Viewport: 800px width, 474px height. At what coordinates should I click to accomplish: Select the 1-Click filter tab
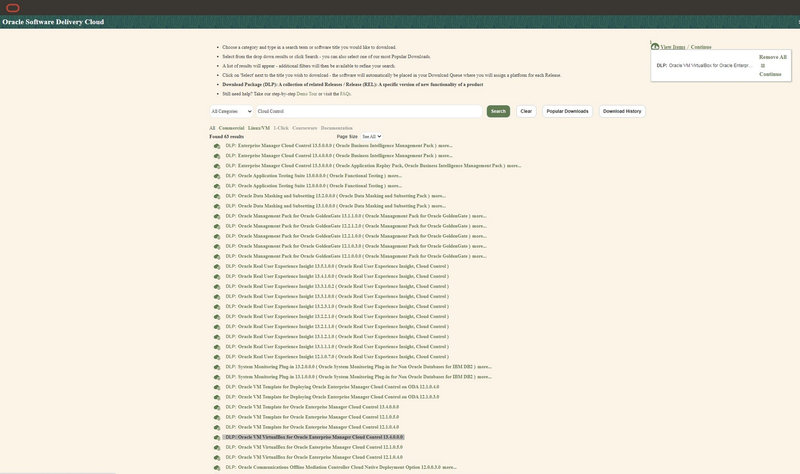(x=281, y=128)
